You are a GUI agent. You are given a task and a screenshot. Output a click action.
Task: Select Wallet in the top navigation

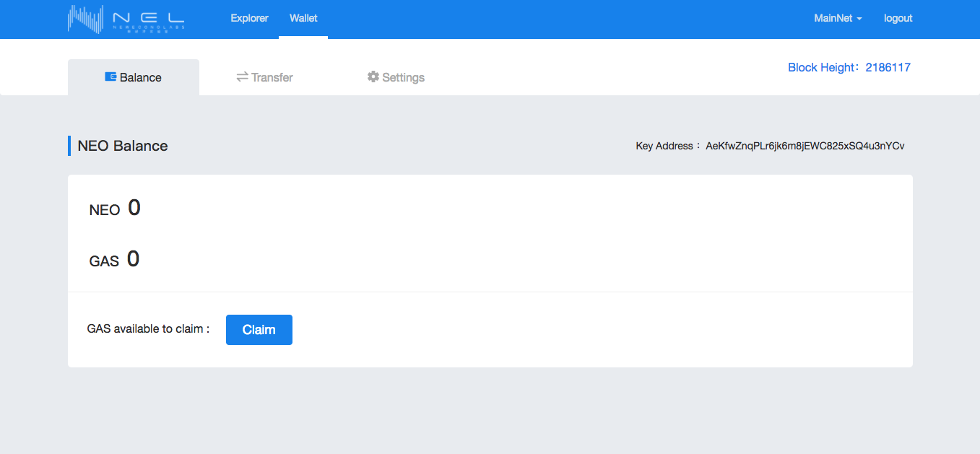pyautogui.click(x=303, y=18)
